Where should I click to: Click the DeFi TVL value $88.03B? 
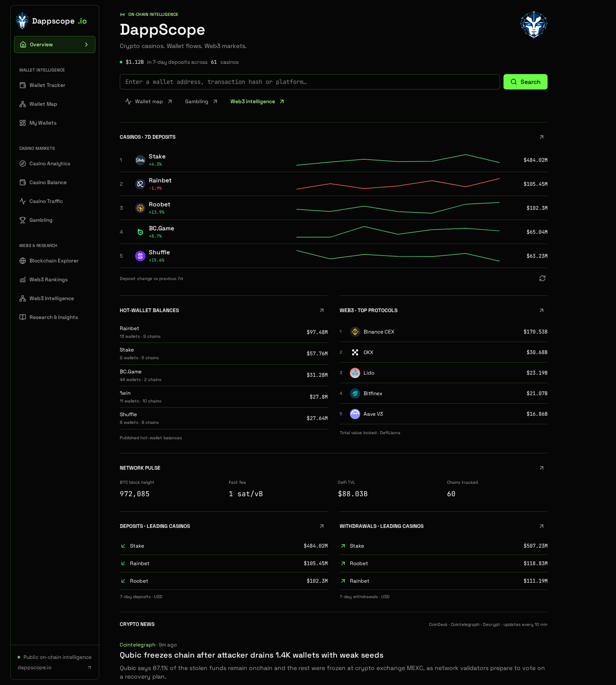click(x=353, y=494)
